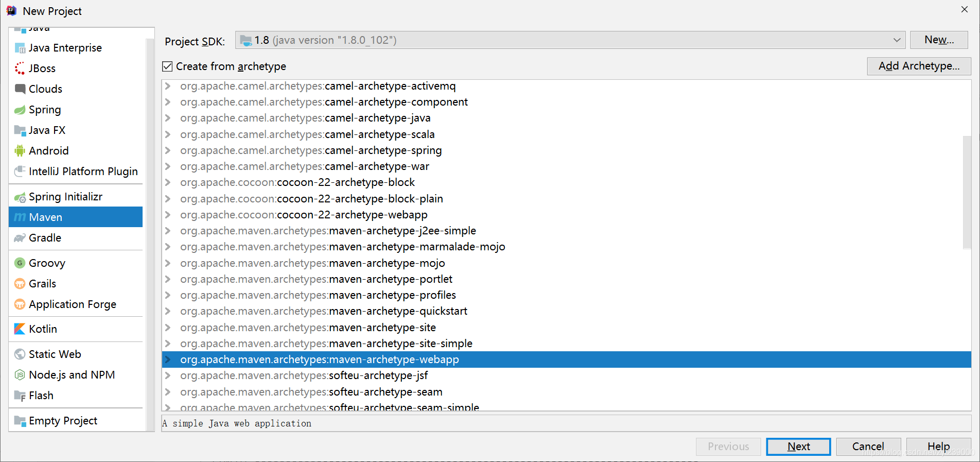Click the Cancel button
The image size is (980, 462).
pyautogui.click(x=868, y=447)
